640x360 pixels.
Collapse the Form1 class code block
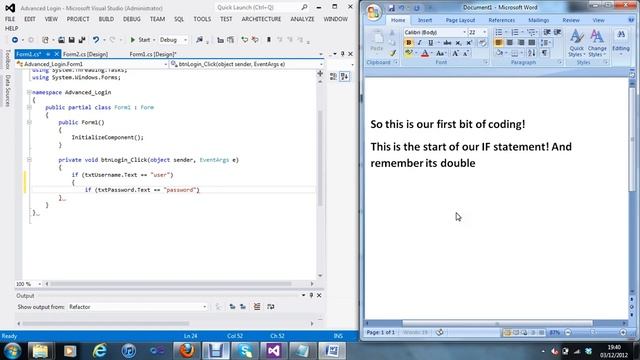(29, 107)
